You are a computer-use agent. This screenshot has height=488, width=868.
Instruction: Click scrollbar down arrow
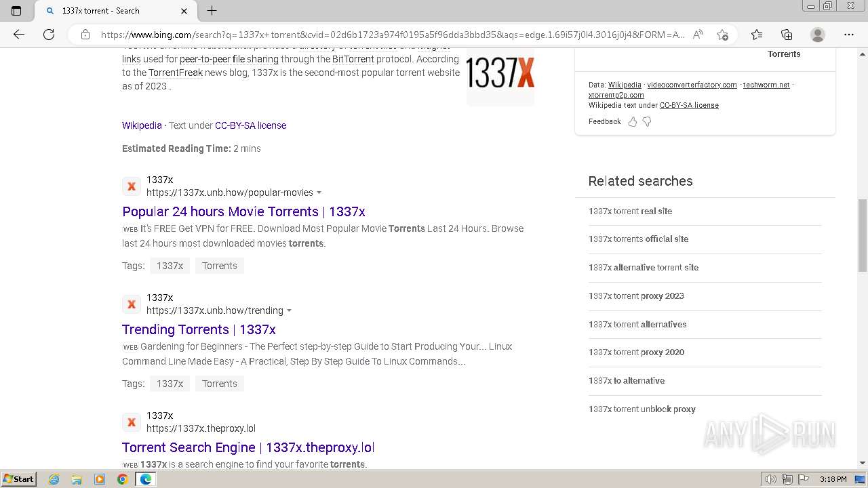[862, 463]
